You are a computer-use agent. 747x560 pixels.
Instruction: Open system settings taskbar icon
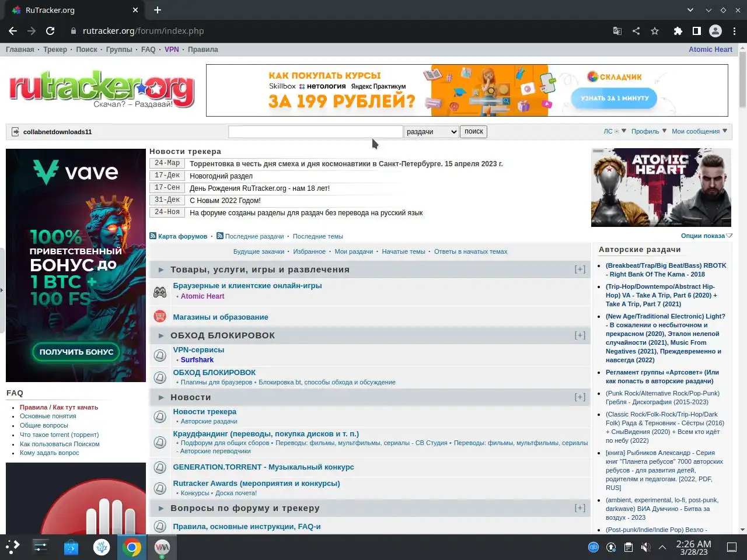pyautogui.click(x=41, y=547)
